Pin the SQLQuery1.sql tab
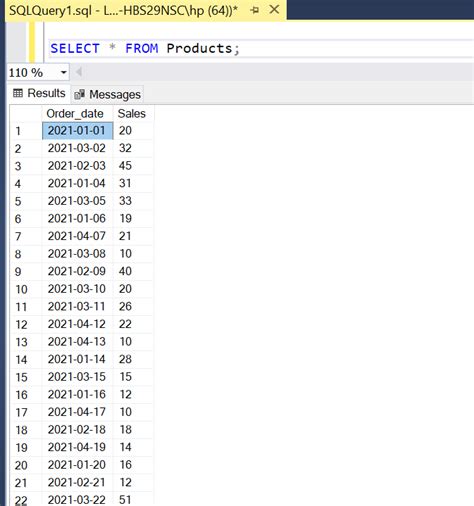 (255, 10)
